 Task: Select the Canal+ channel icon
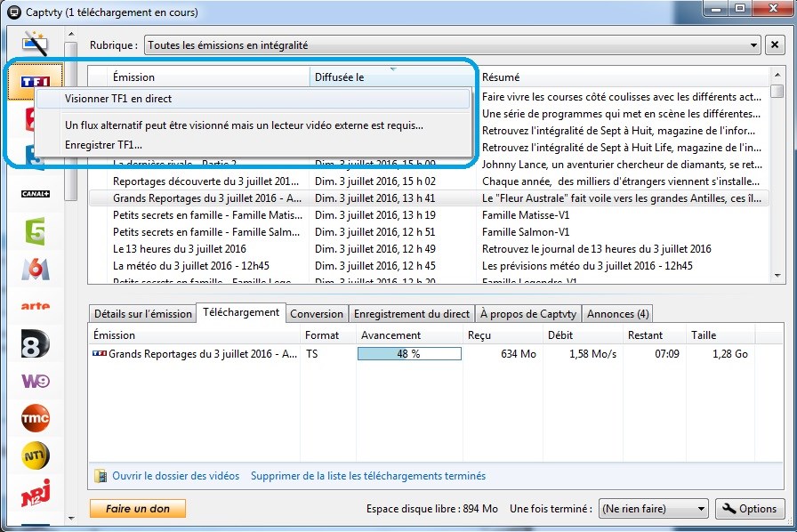tap(35, 194)
